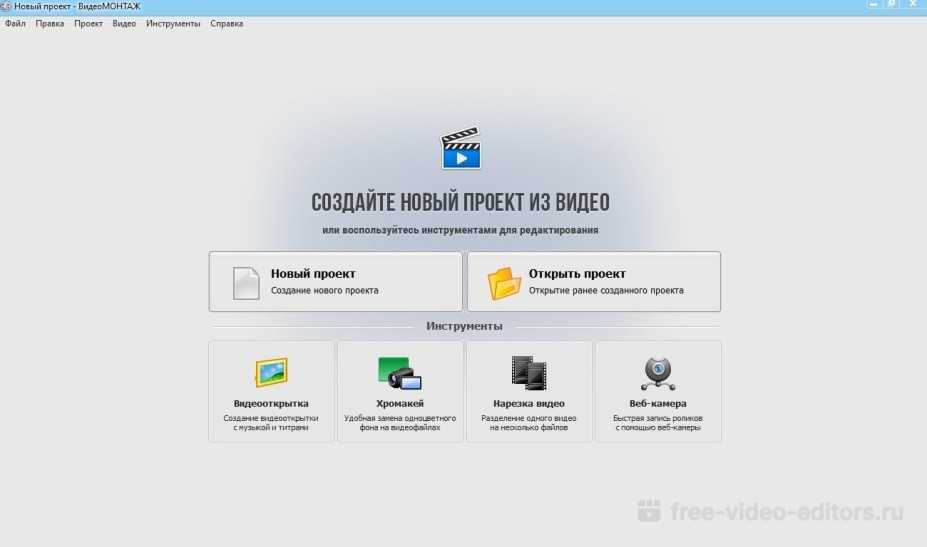Open the Файл menu
This screenshot has height=547, width=927.
15,23
